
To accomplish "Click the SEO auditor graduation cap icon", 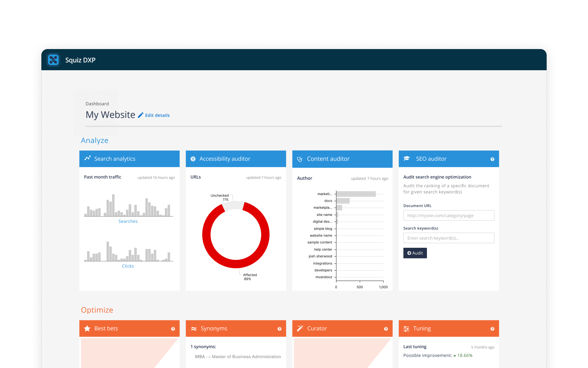I will (x=406, y=159).
